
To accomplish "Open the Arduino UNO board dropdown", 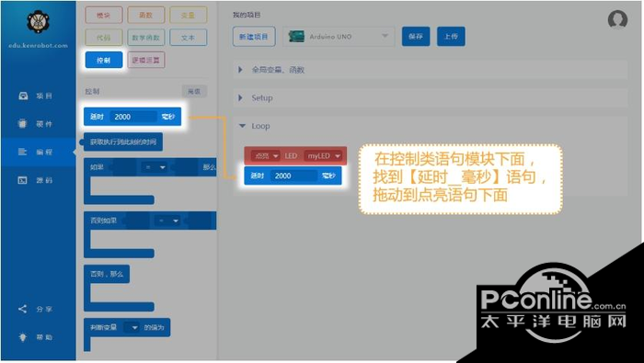I will 339,37.
